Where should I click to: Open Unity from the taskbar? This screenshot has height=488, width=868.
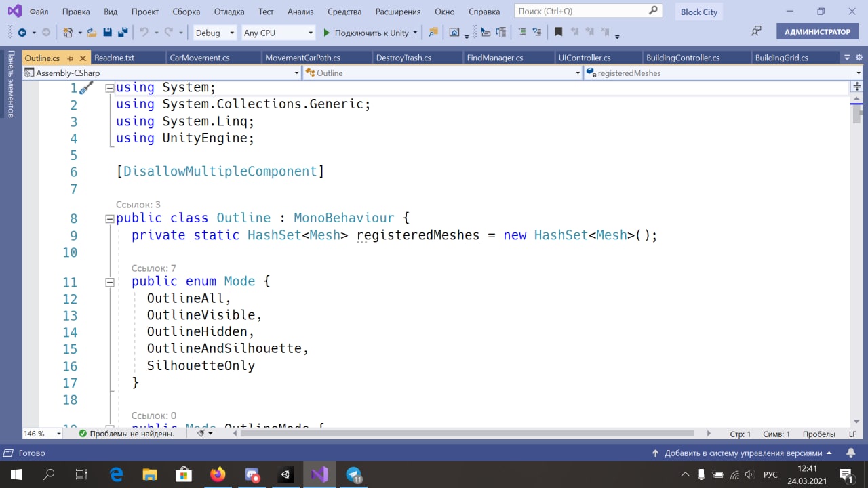pos(285,474)
